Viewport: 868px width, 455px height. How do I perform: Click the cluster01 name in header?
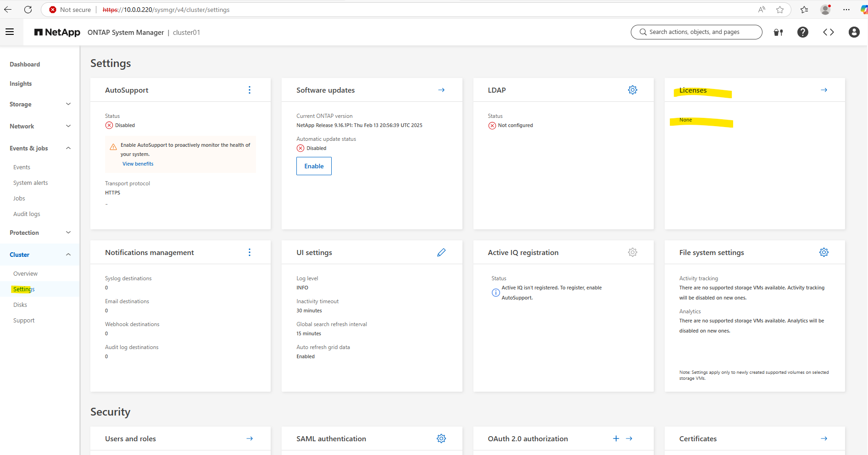tap(186, 33)
